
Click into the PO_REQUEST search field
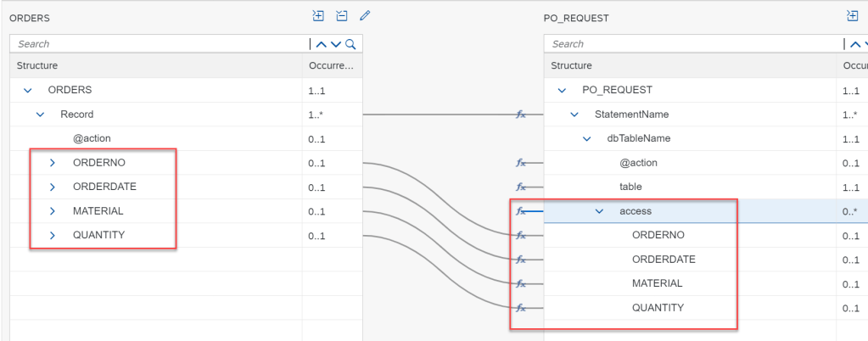(692, 44)
